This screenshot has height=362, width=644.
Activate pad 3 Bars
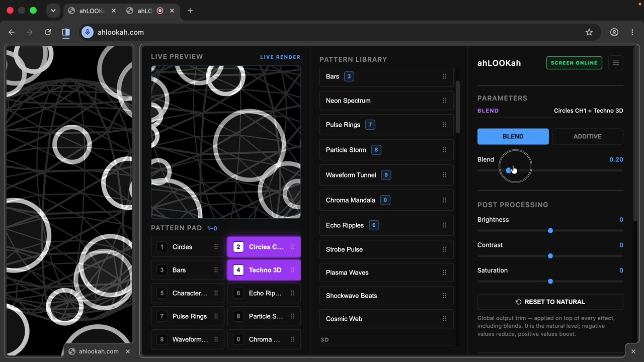(188, 270)
